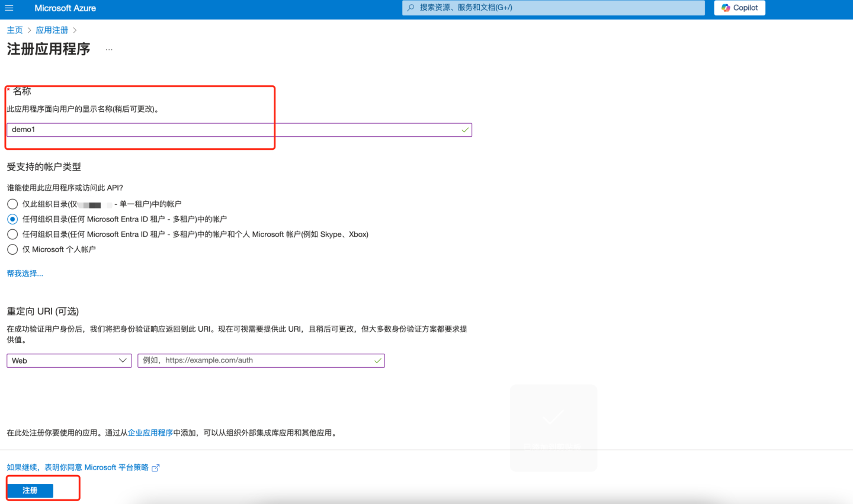Click the 应用注册 breadcrumb

(x=52, y=30)
